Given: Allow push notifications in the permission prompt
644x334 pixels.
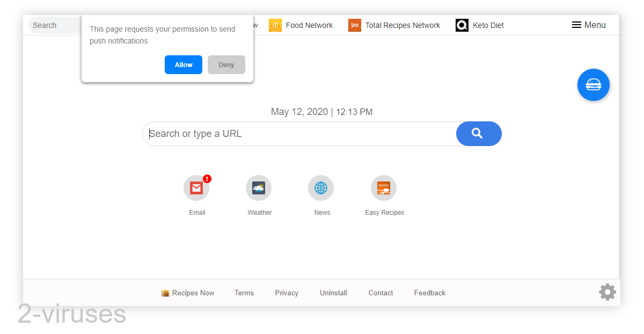Looking at the screenshot, I should (x=184, y=64).
